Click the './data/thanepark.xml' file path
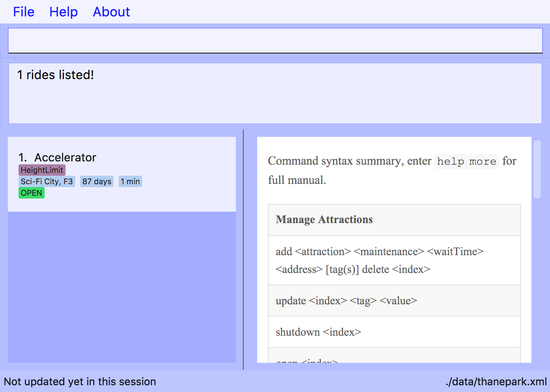This screenshot has height=392, width=550. (x=496, y=382)
